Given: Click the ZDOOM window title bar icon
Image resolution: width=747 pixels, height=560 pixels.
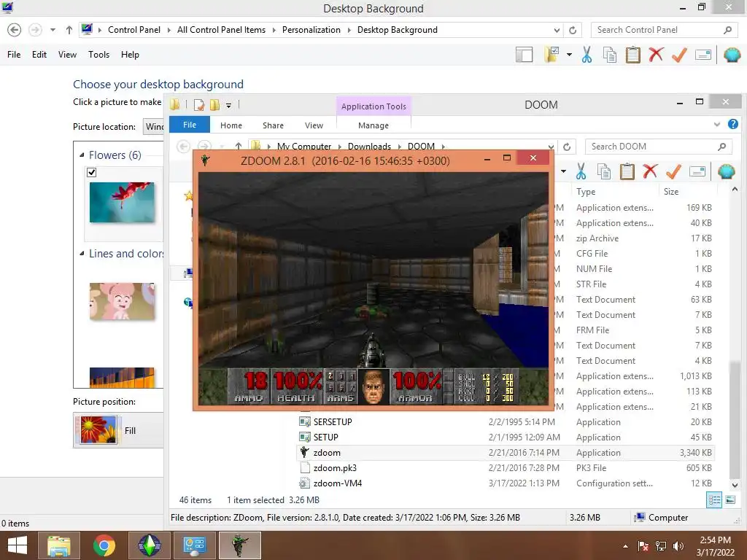Looking at the screenshot, I should (x=205, y=160).
